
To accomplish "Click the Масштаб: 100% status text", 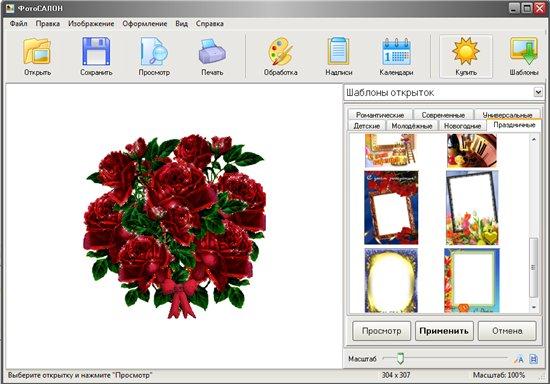I will [x=498, y=375].
